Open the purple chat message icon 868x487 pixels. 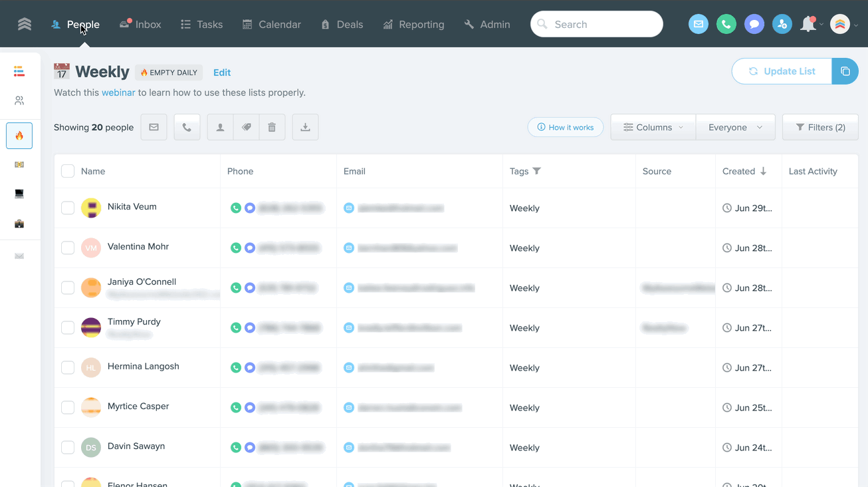(x=754, y=25)
